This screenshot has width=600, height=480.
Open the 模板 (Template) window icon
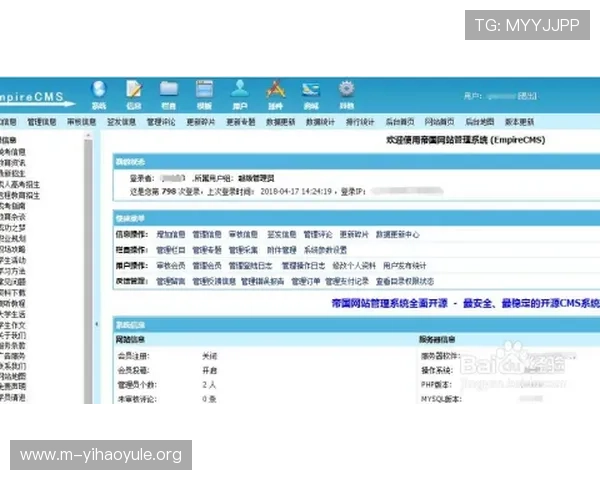point(204,95)
